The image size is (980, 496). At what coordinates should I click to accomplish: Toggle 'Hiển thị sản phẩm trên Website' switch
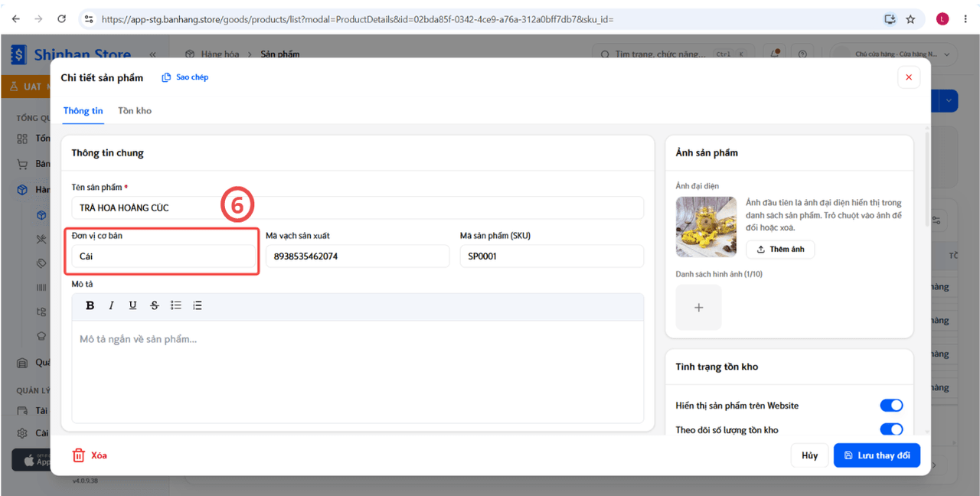[891, 406]
